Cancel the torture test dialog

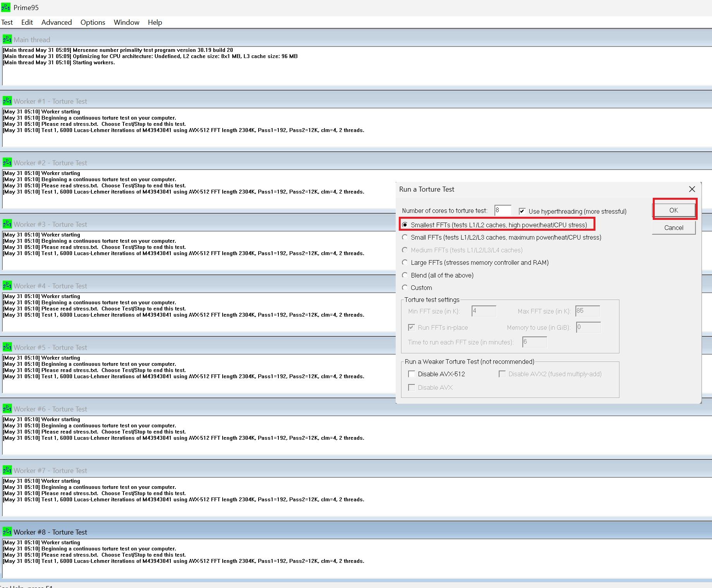click(x=674, y=228)
